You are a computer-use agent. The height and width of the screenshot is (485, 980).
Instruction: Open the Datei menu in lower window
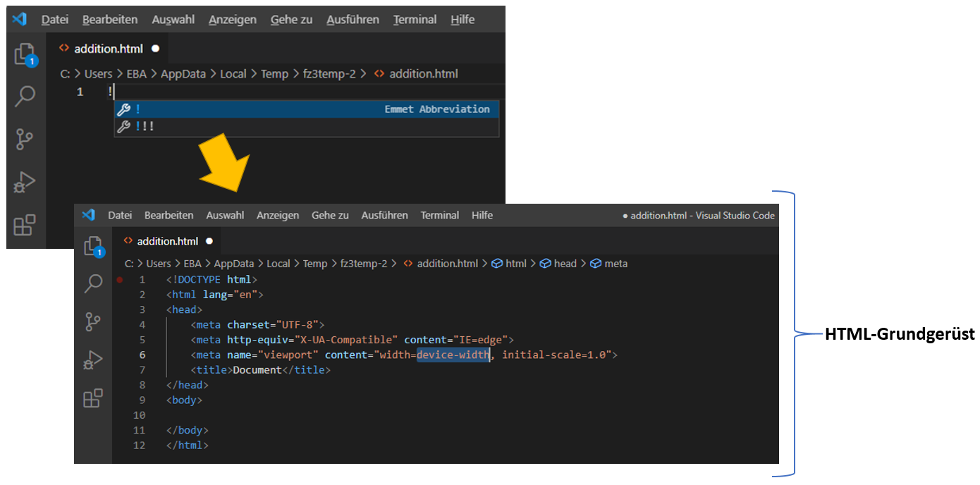120,215
